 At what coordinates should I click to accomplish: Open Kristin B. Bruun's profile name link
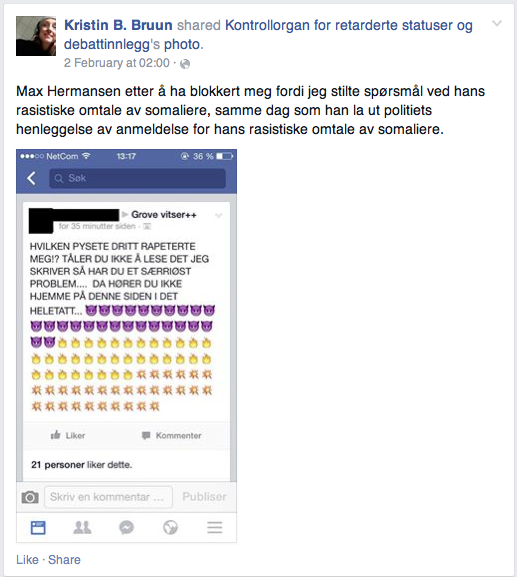point(118,25)
